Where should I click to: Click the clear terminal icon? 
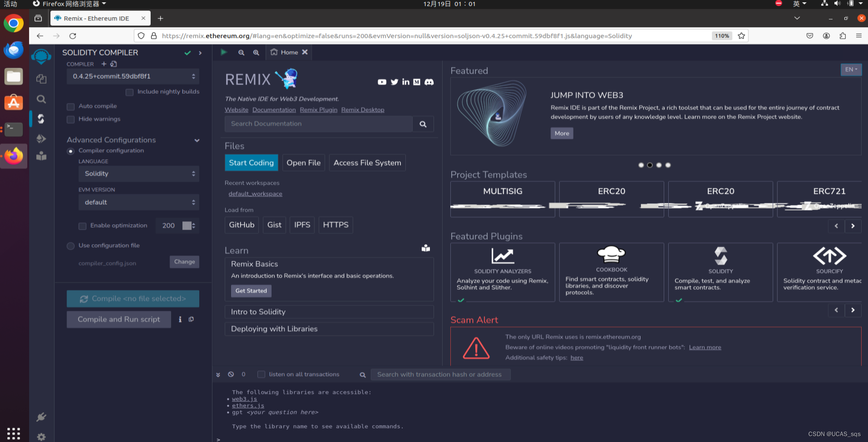click(231, 374)
